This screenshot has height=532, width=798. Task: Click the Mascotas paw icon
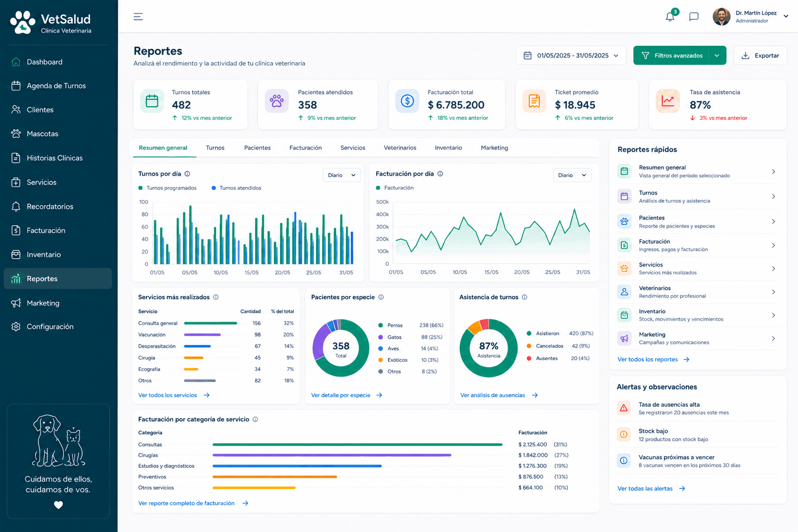point(16,134)
